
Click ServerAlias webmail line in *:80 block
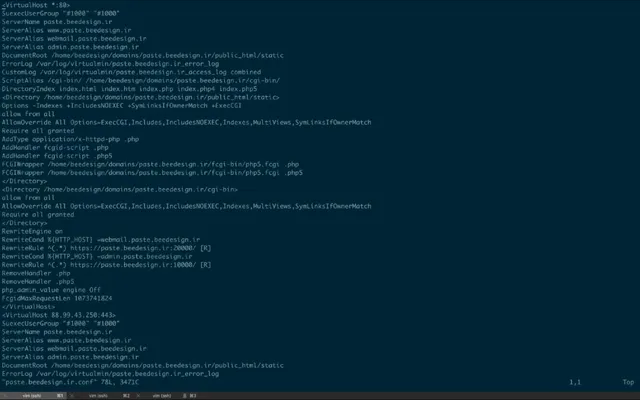coord(74,39)
